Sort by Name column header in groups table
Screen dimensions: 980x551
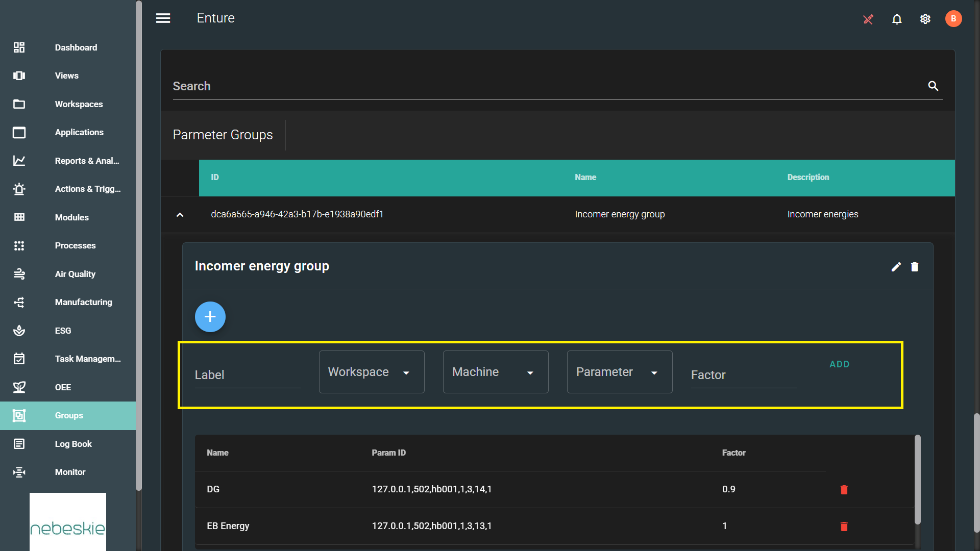coord(585,178)
